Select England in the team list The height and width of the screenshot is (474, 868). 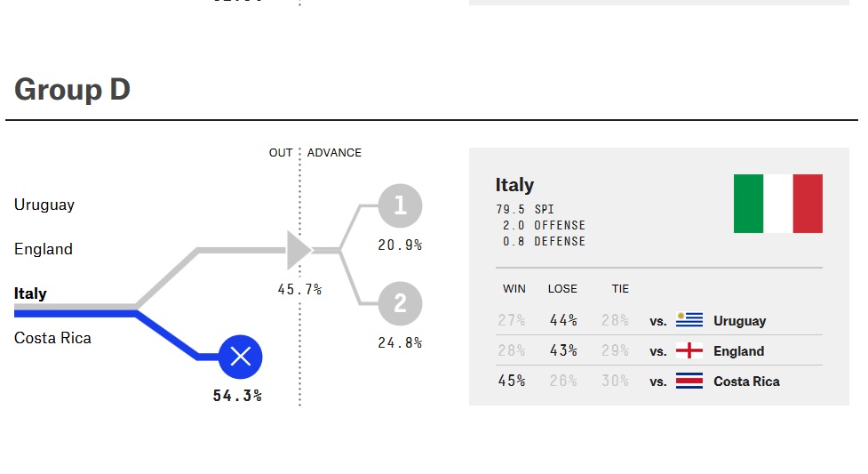44,249
